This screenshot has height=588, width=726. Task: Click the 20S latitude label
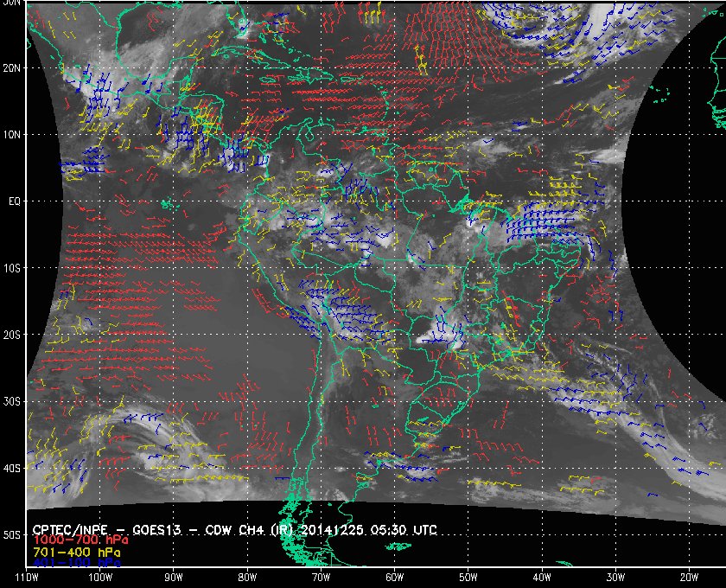11,335
